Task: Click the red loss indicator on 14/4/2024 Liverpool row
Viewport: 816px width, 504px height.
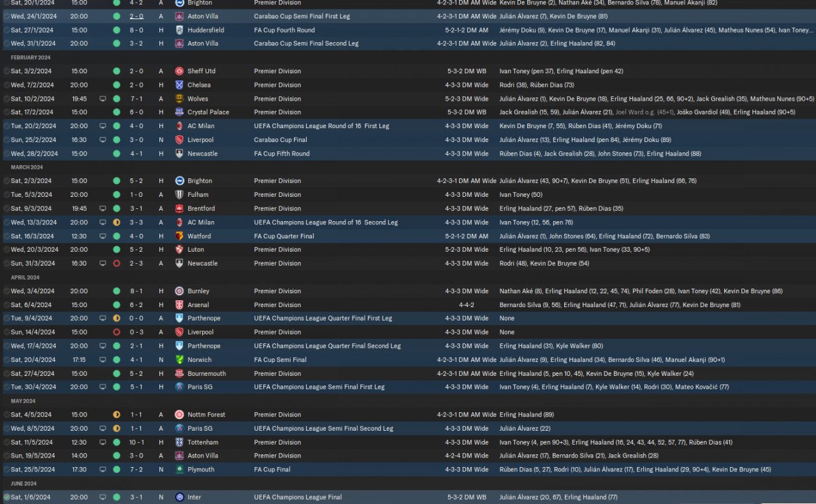Action: pos(117,333)
